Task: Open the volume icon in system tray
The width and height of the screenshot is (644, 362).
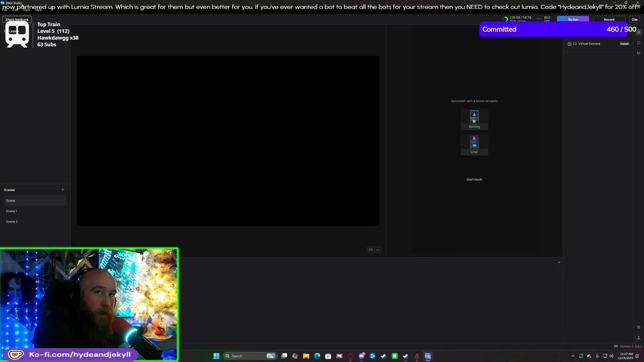Action: 611,356
